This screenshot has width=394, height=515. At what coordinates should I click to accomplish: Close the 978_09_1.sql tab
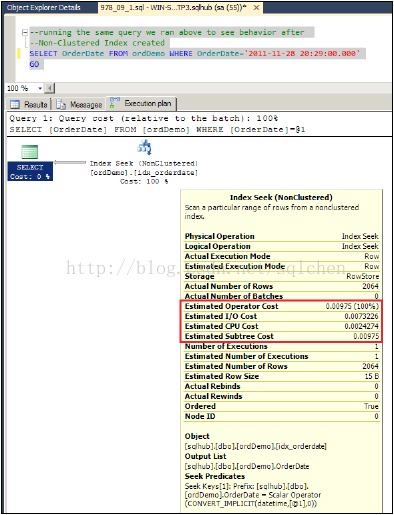coord(256,8)
